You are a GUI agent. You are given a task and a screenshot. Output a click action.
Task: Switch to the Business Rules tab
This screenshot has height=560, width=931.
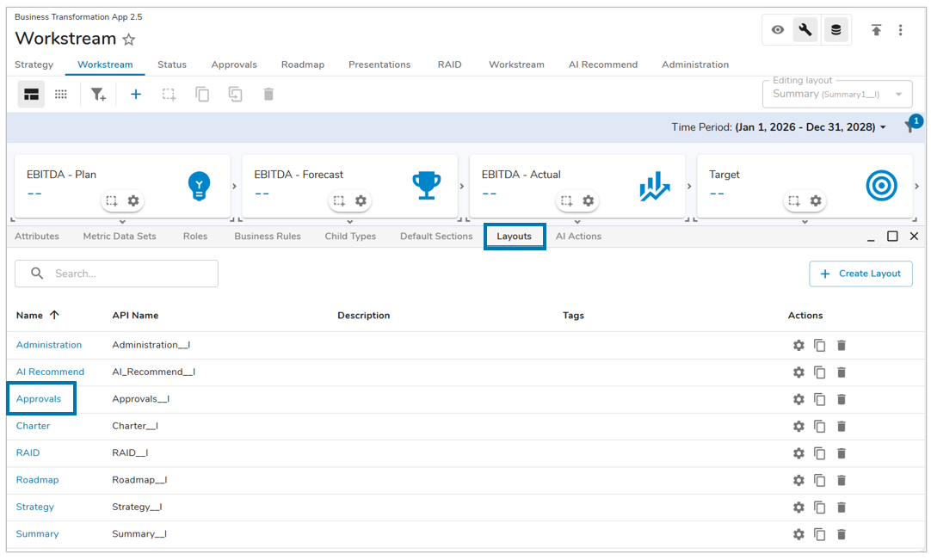coord(268,237)
